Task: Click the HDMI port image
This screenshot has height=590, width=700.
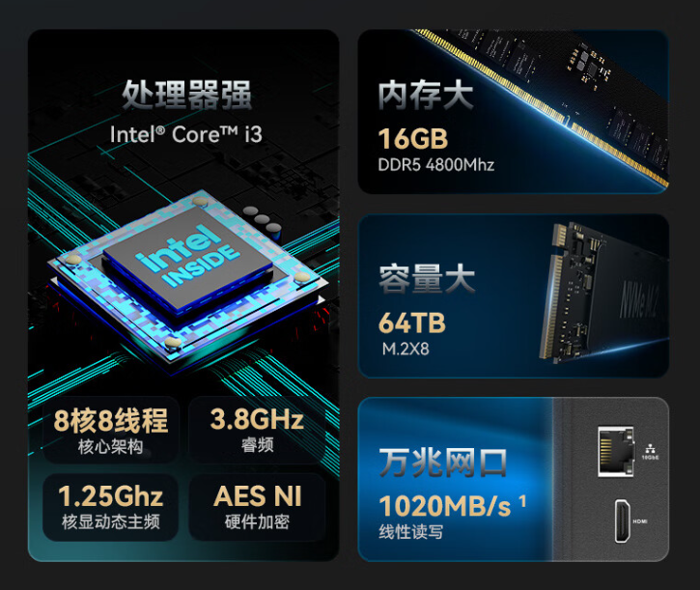Action: [623, 520]
